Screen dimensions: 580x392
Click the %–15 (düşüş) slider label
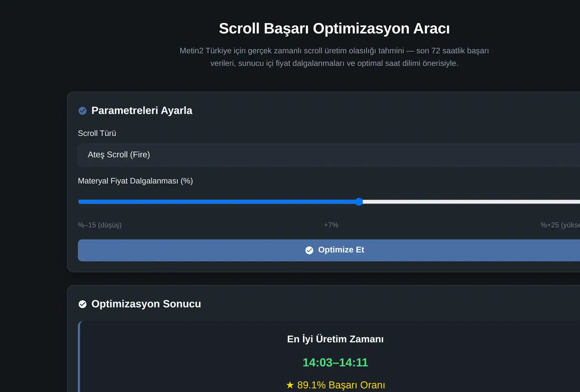pos(100,225)
